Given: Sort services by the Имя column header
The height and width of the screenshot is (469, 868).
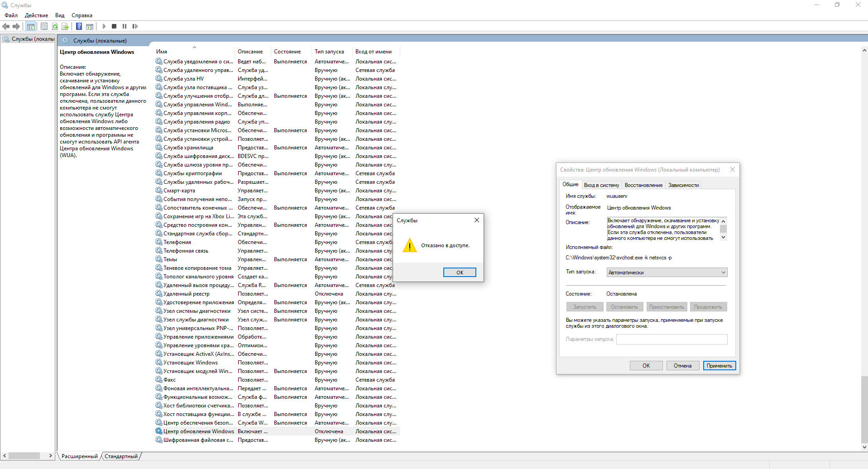Looking at the screenshot, I should point(194,52).
